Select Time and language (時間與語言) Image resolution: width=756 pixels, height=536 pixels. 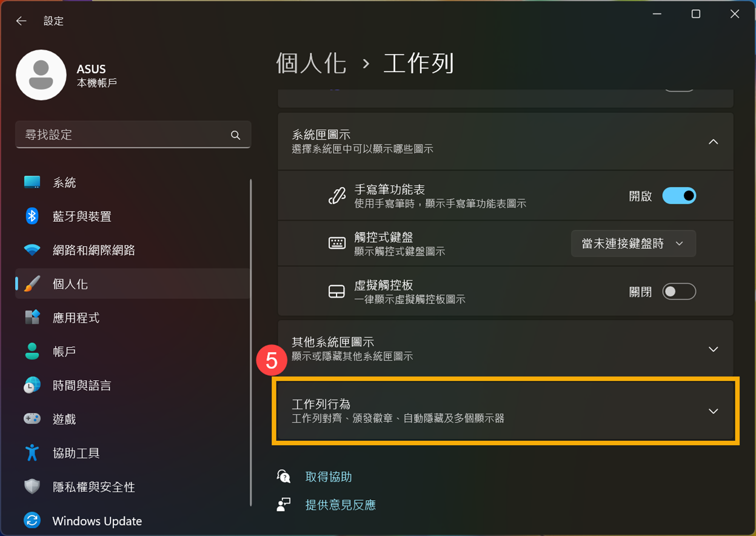[x=82, y=386]
